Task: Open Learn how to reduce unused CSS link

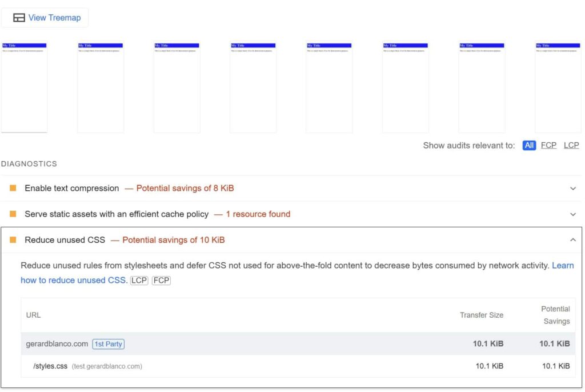Action: (x=73, y=280)
